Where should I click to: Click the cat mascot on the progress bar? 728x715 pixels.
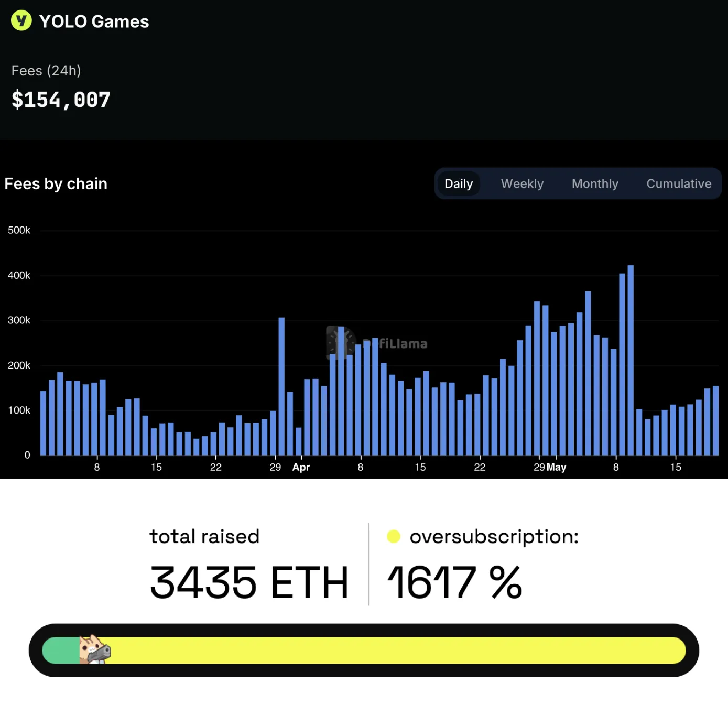tap(95, 649)
